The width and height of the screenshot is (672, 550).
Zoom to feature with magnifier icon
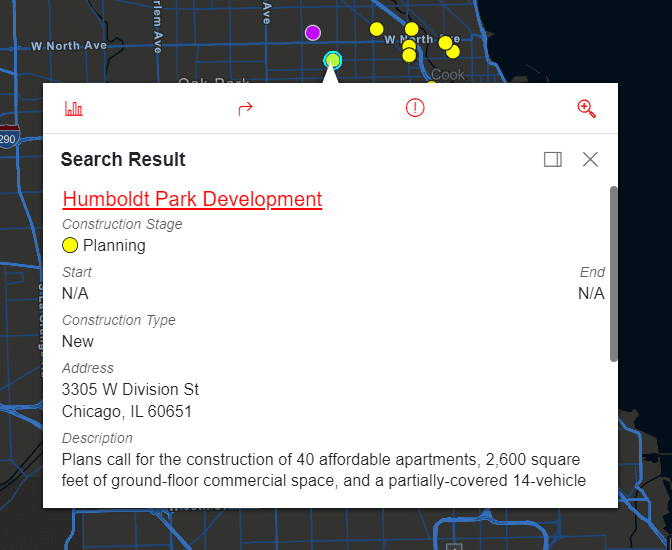coord(587,109)
